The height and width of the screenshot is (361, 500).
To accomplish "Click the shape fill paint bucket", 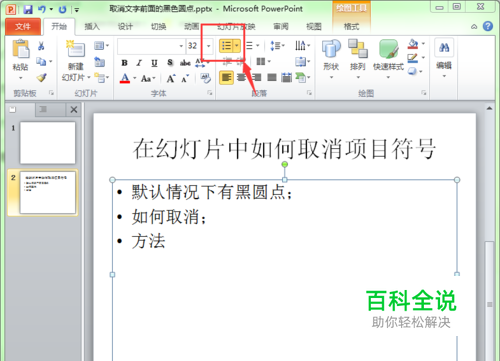I will point(413,44).
